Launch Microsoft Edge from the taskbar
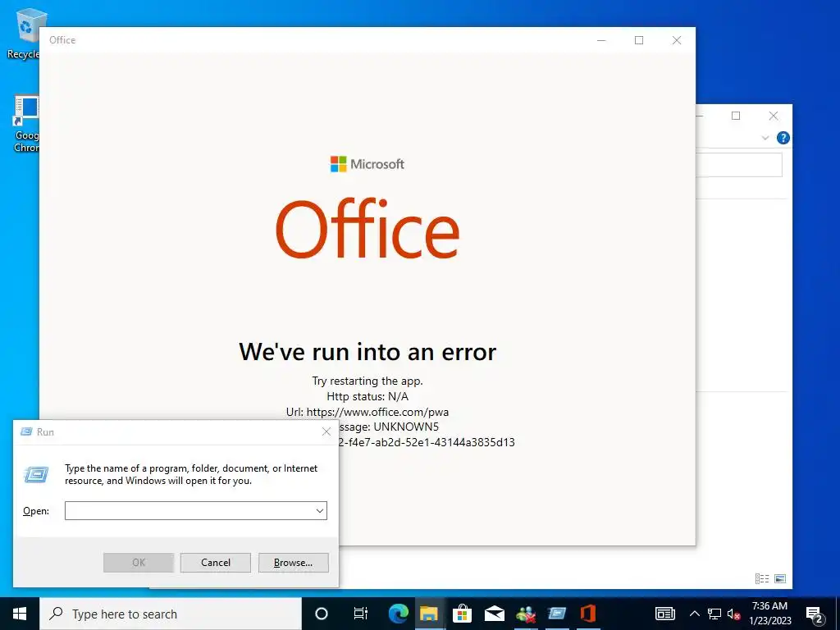Viewport: 840px width, 630px height. click(398, 614)
